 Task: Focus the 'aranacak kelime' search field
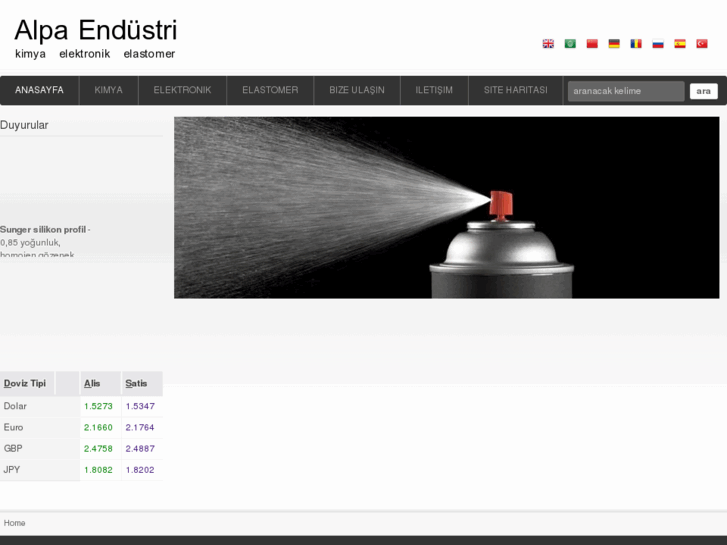pyautogui.click(x=626, y=91)
